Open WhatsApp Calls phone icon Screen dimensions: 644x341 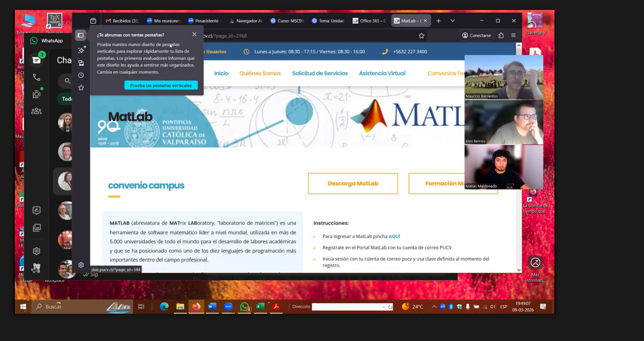tap(36, 78)
